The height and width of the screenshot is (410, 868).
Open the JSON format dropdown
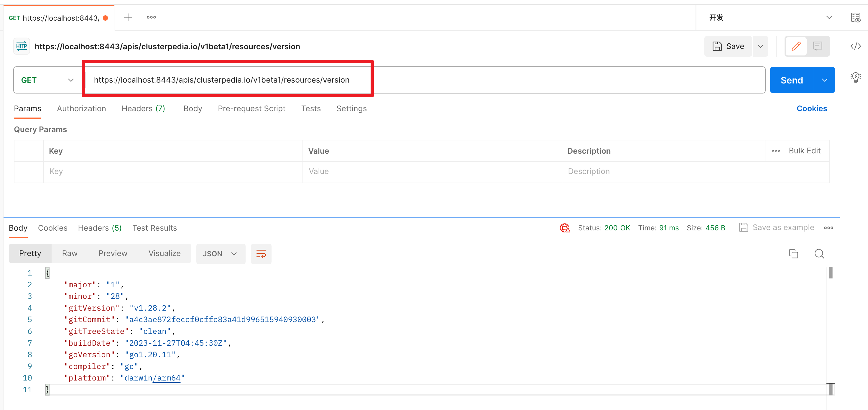(x=220, y=254)
